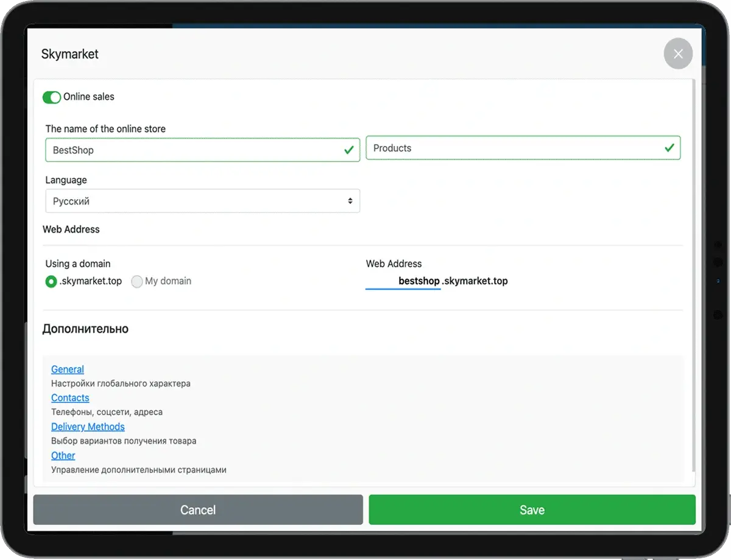Click the green checkmark in BestShop field
The height and width of the screenshot is (560, 731).
click(x=349, y=150)
